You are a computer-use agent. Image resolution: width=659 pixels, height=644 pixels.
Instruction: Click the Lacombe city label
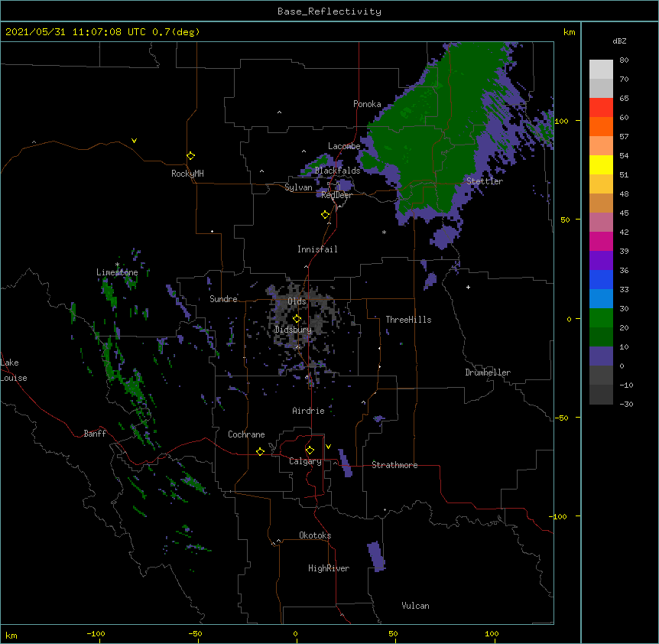pos(344,146)
